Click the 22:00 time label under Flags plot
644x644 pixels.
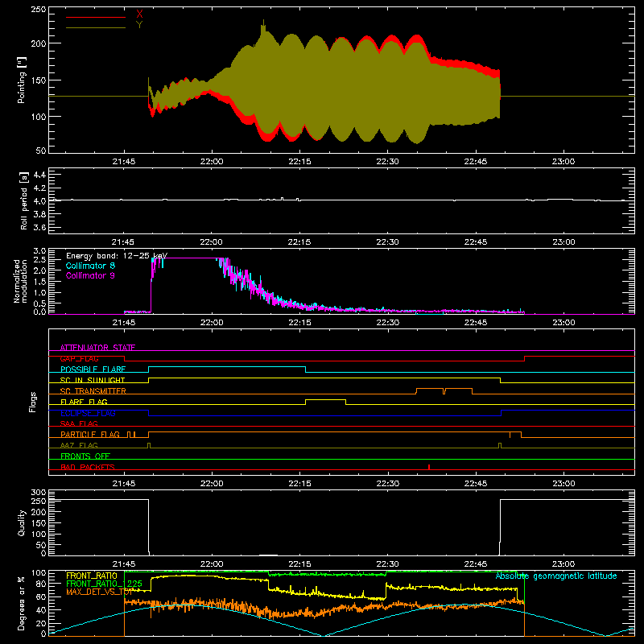(212, 484)
